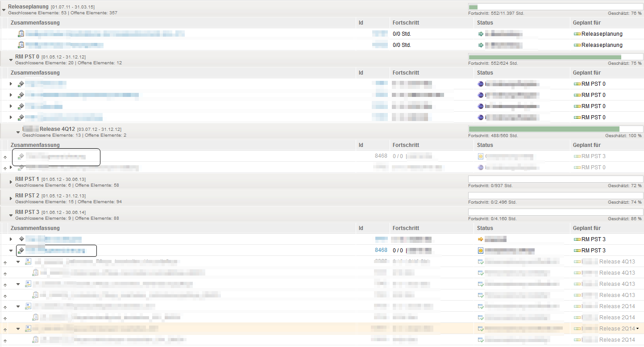Click the empty RM PST 3 progress bar 0/4.160
The height and width of the screenshot is (347, 644).
click(555, 212)
